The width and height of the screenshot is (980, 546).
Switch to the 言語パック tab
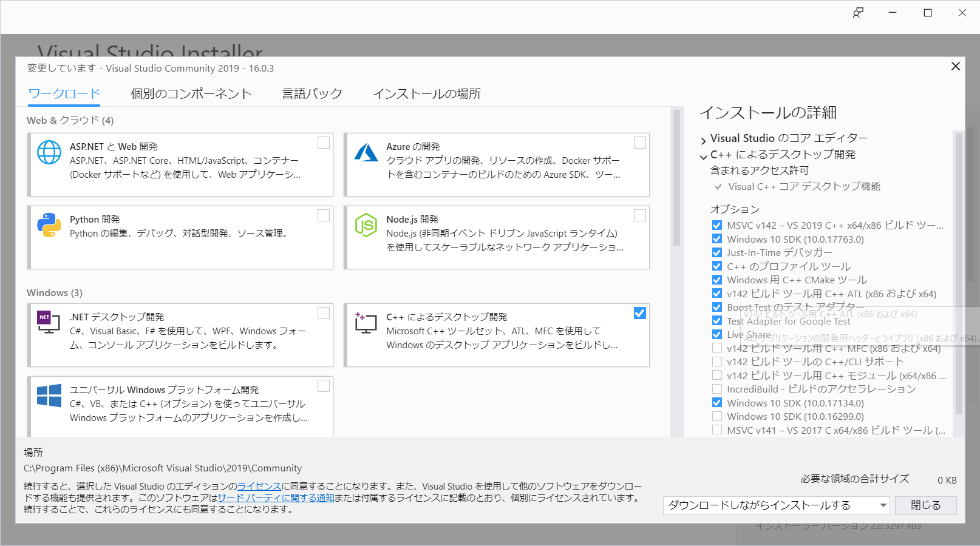pyautogui.click(x=312, y=94)
